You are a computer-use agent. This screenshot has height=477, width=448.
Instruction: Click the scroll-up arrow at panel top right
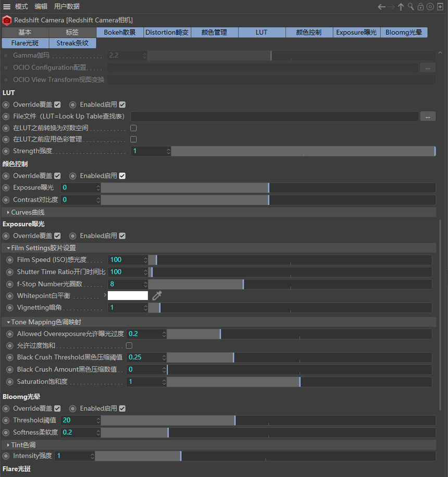pyautogui.click(x=440, y=53)
